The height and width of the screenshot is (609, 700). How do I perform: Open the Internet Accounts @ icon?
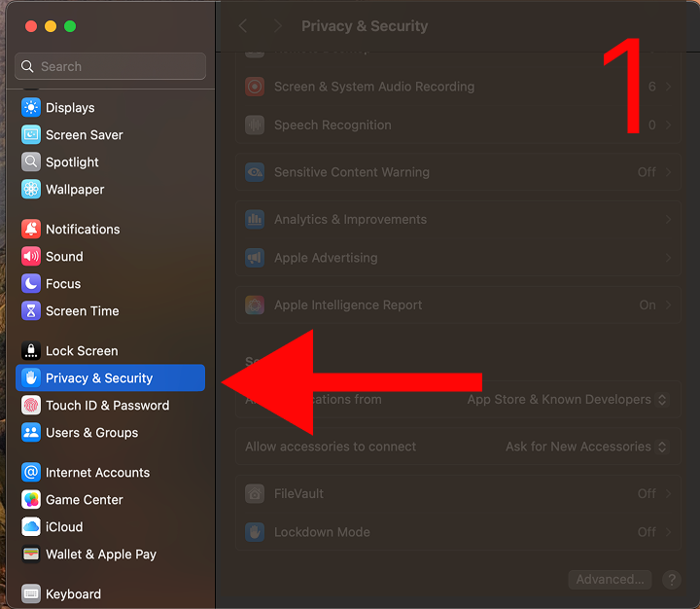(31, 472)
